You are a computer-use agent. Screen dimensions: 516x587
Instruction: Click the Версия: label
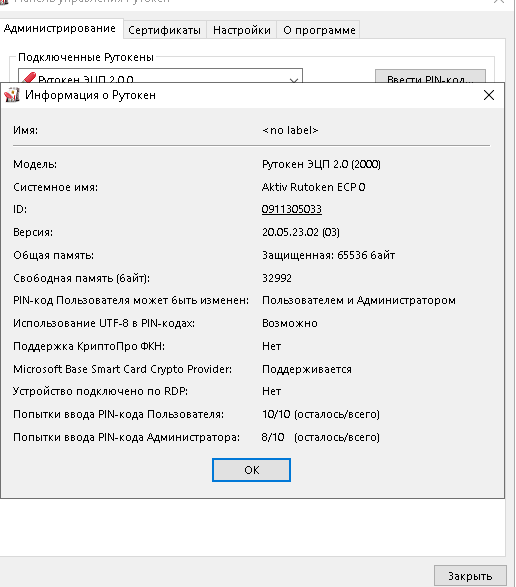click(x=33, y=232)
